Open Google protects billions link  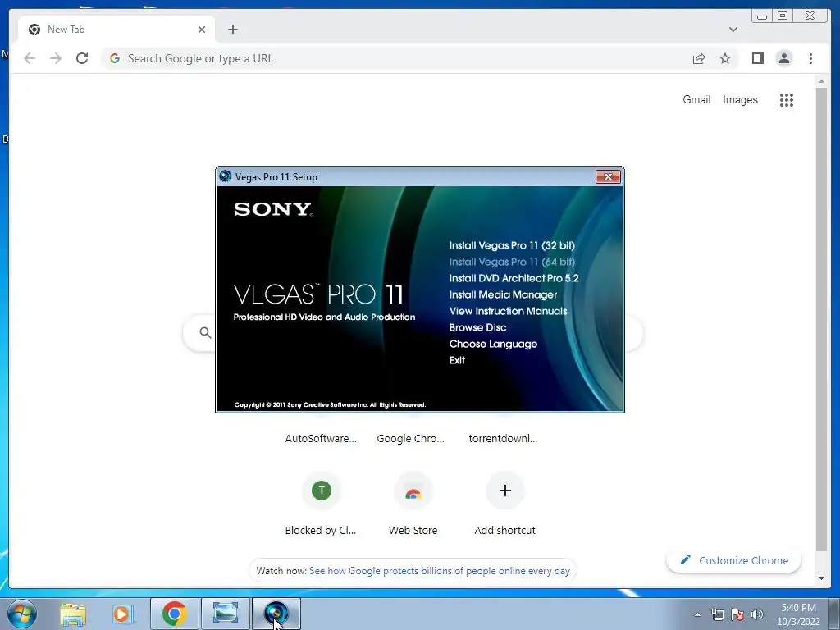[440, 571]
